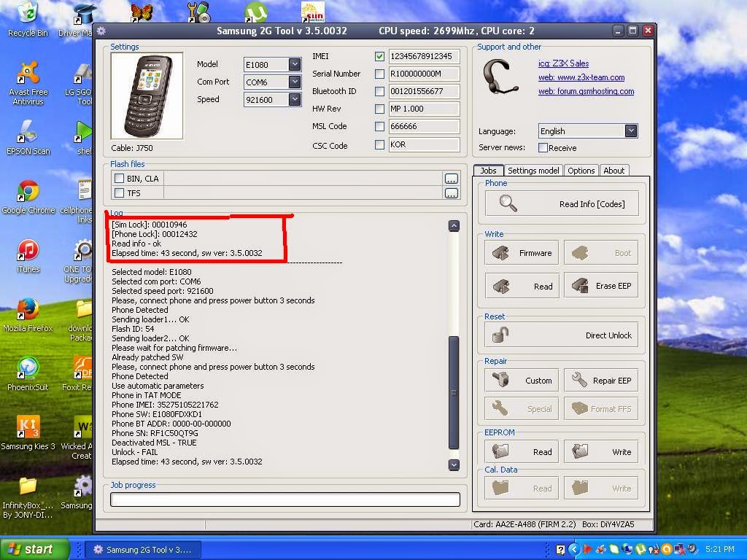Enable the Serial Number checkbox

[x=379, y=74]
